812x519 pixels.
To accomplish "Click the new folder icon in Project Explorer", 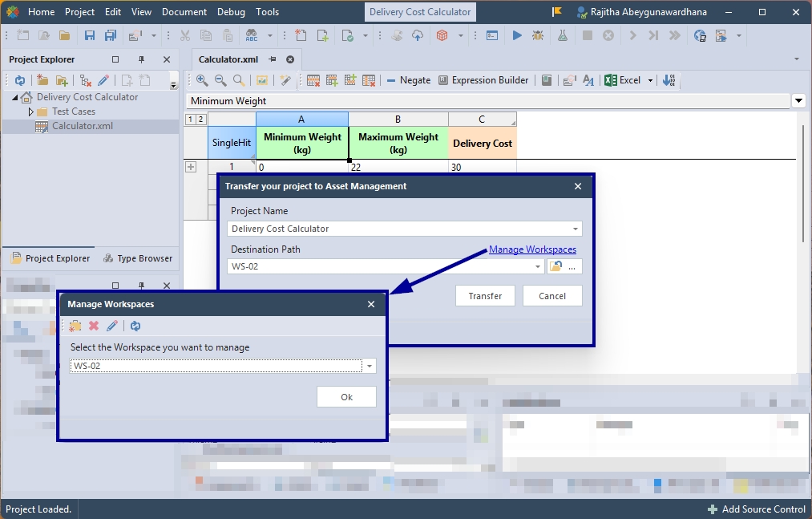I will [x=42, y=80].
